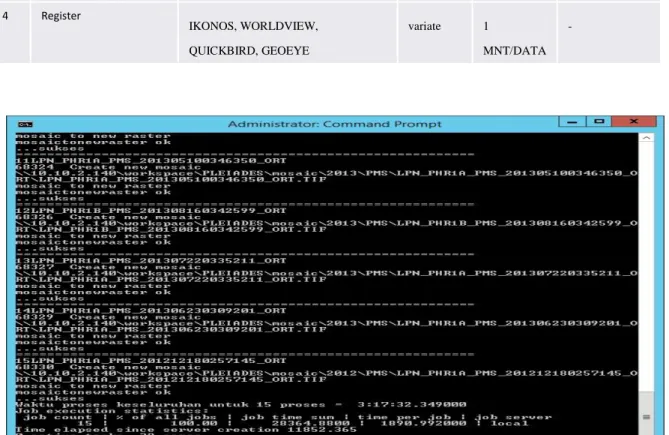Click the console scrollbar thumb grip
Viewport: 669px width, 435px height.
point(646,417)
